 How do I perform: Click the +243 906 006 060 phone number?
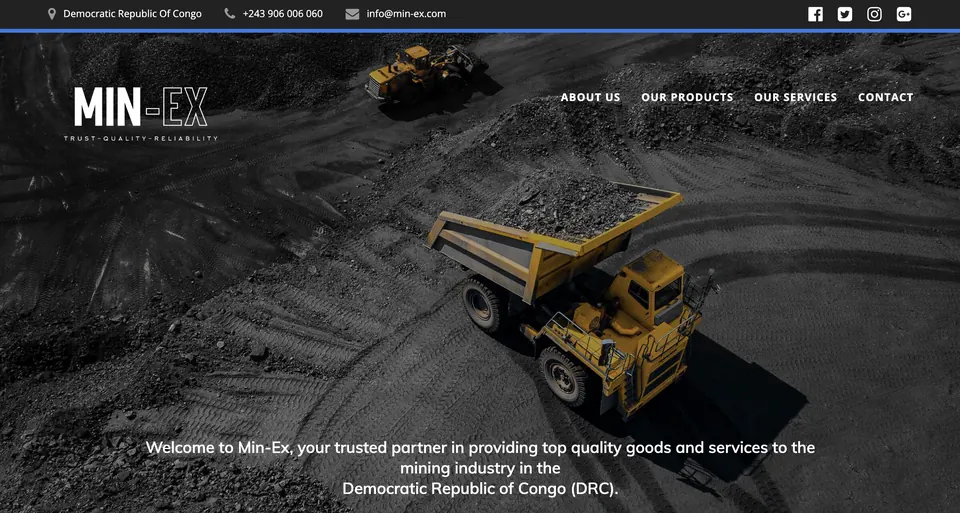(x=282, y=13)
